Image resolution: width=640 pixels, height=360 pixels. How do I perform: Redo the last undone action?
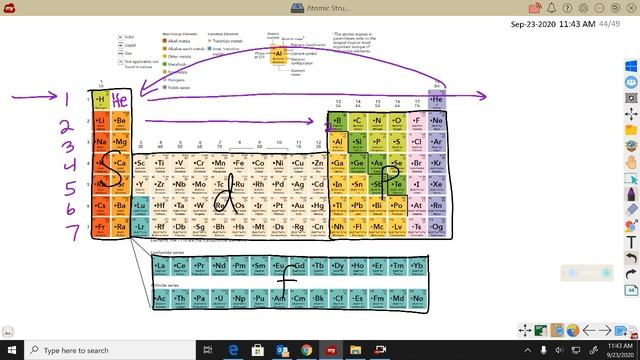(631, 274)
